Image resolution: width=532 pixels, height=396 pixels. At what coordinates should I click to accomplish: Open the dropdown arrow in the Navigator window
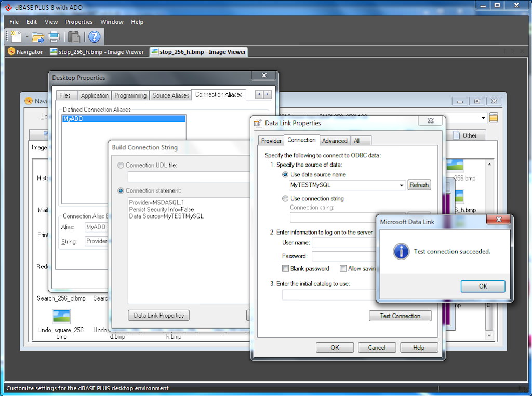pos(483,118)
